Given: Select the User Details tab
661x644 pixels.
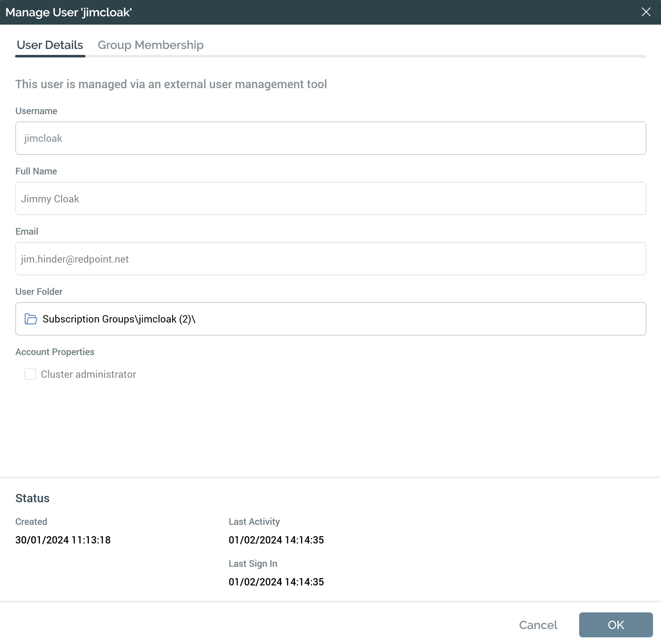Looking at the screenshot, I should point(50,45).
